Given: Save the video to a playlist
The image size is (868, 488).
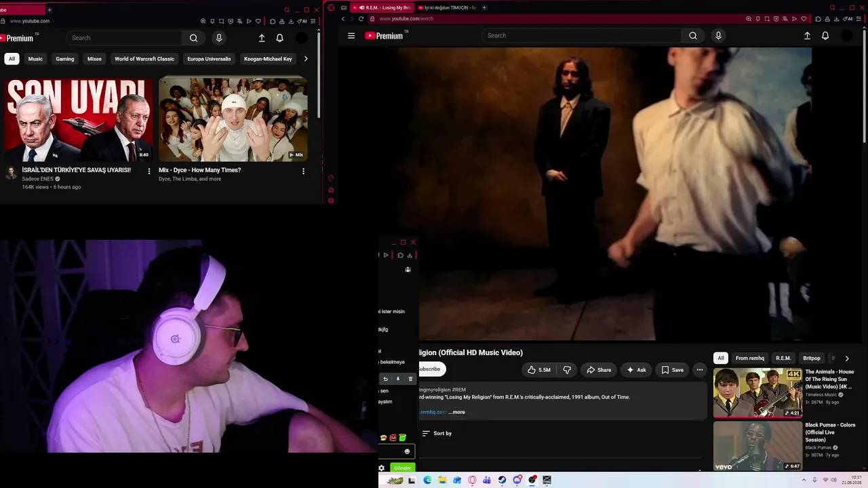Looking at the screenshot, I should (672, 370).
